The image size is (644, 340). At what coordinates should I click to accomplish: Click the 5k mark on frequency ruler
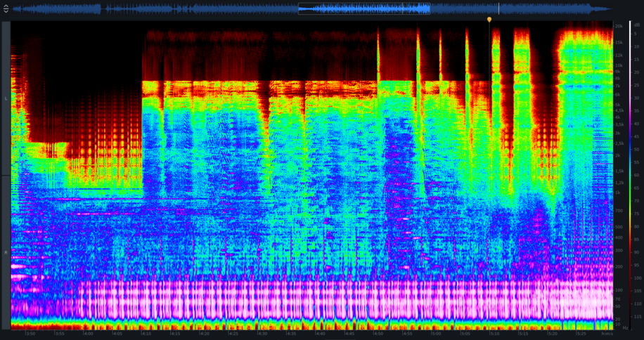[x=618, y=104]
